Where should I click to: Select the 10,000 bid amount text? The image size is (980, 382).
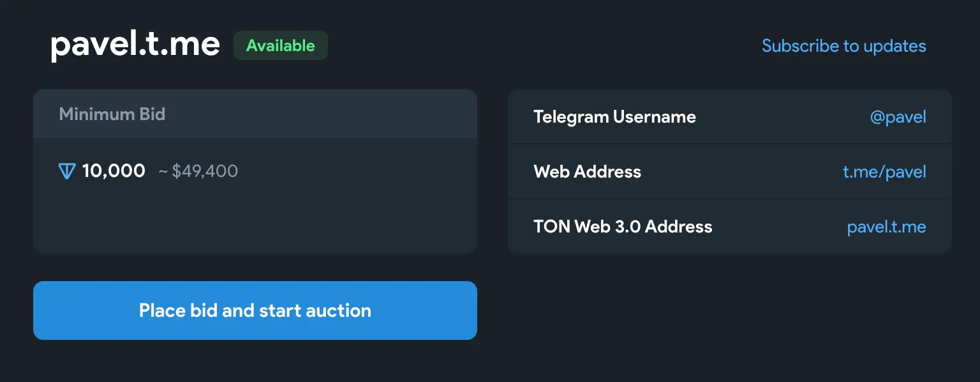tap(114, 171)
